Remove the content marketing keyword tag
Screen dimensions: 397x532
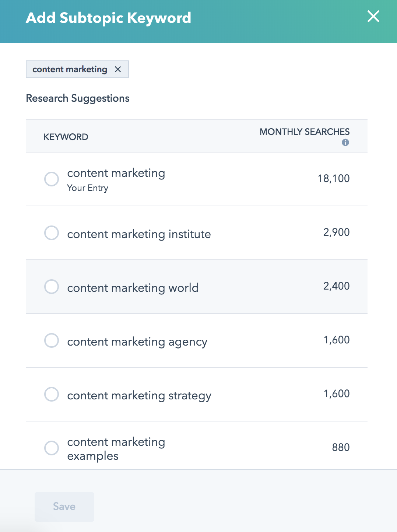118,69
